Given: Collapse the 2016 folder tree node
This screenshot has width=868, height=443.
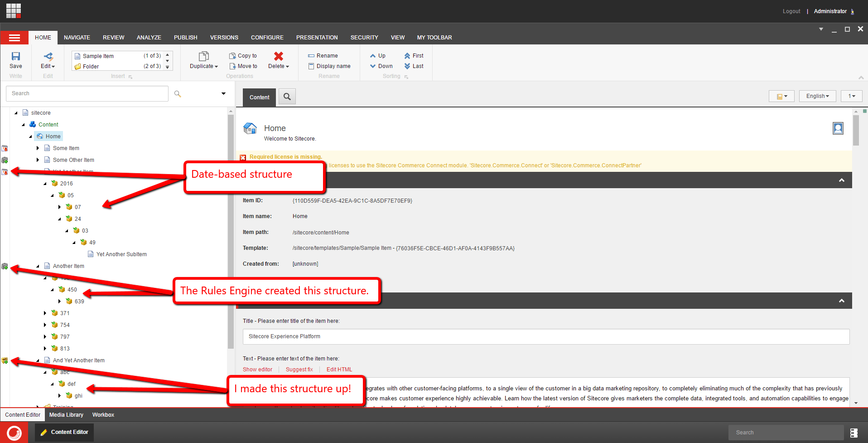Looking at the screenshot, I should click(x=45, y=184).
